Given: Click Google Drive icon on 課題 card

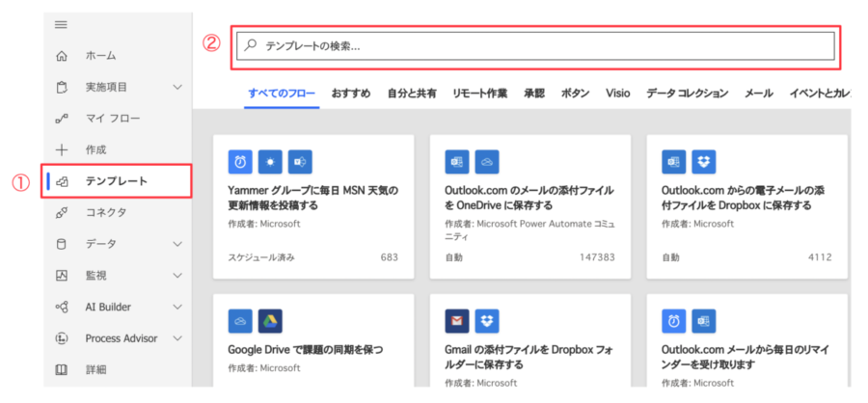Looking at the screenshot, I should click(x=270, y=320).
